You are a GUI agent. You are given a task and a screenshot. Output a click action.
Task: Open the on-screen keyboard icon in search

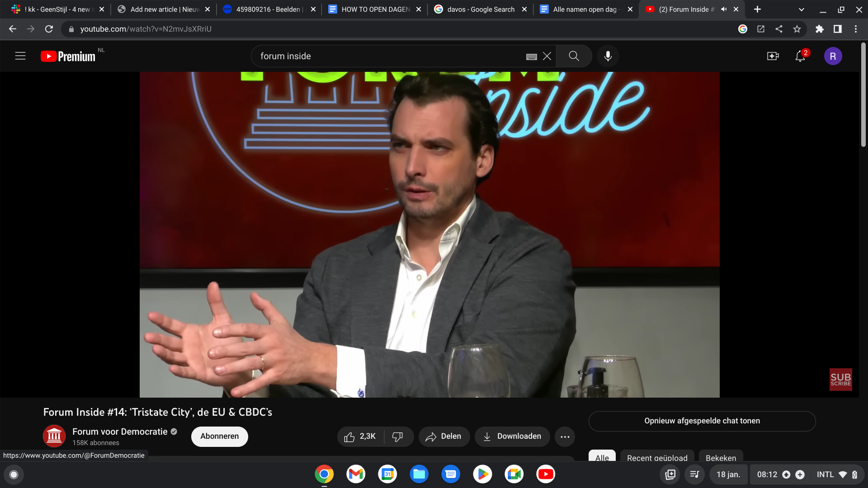(x=532, y=56)
